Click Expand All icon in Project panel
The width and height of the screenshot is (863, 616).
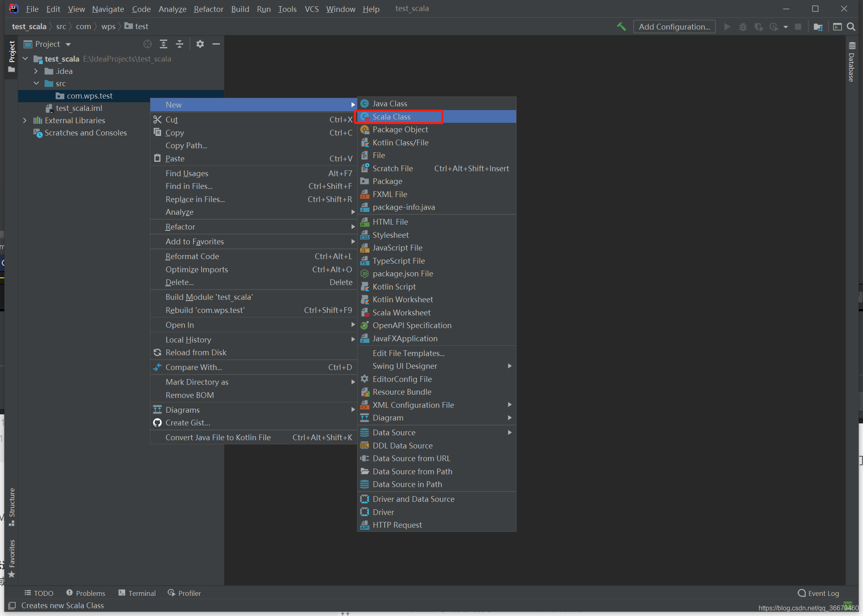coord(164,44)
